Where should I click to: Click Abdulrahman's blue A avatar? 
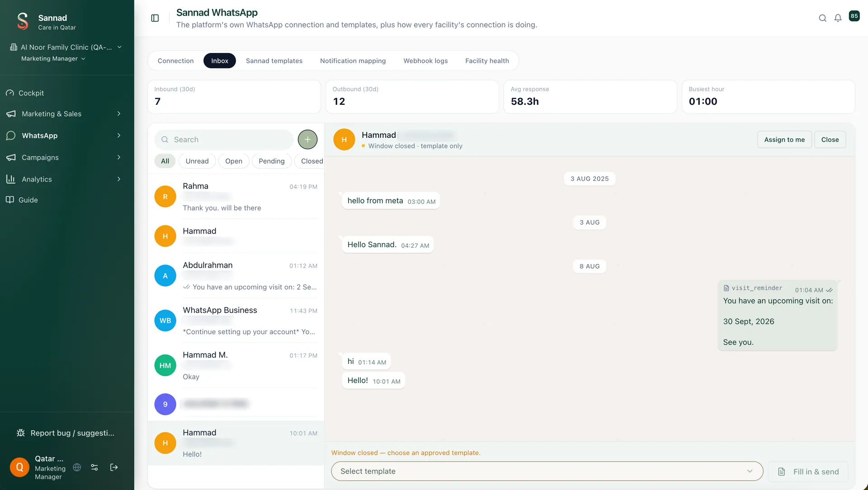tap(165, 276)
